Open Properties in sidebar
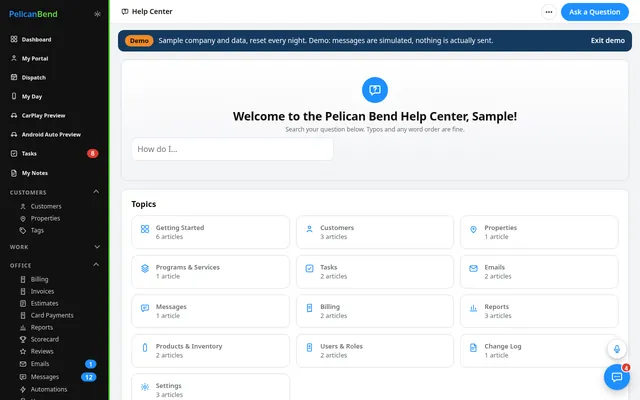The width and height of the screenshot is (640, 400). click(45, 218)
